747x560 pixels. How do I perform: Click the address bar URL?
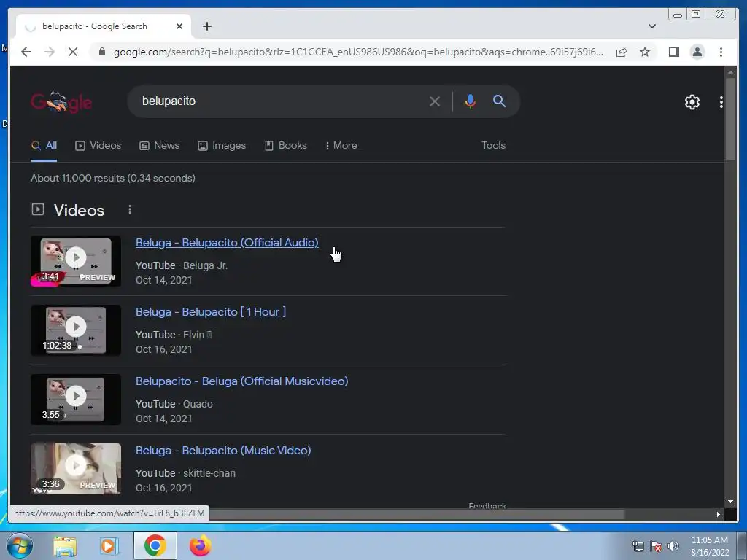pos(358,52)
